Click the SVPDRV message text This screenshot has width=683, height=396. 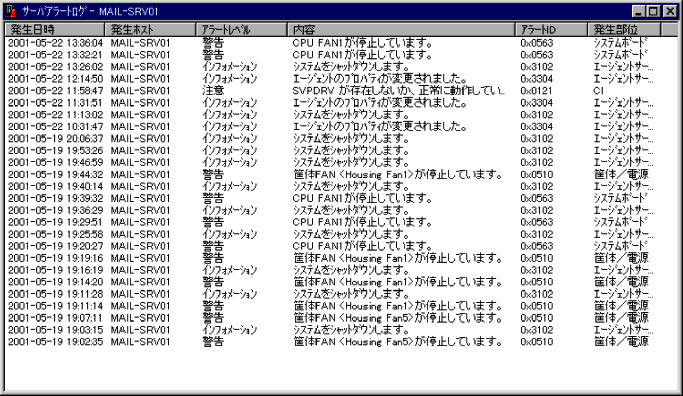pyautogui.click(x=399, y=91)
